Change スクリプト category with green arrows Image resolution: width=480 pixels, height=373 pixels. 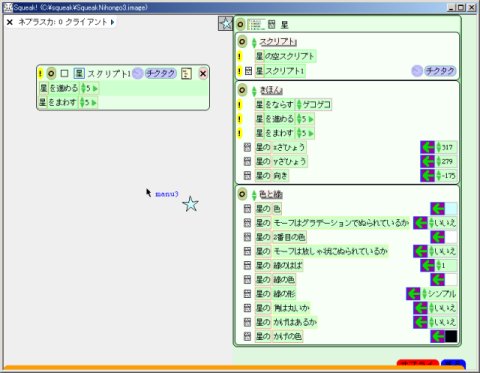coord(254,42)
